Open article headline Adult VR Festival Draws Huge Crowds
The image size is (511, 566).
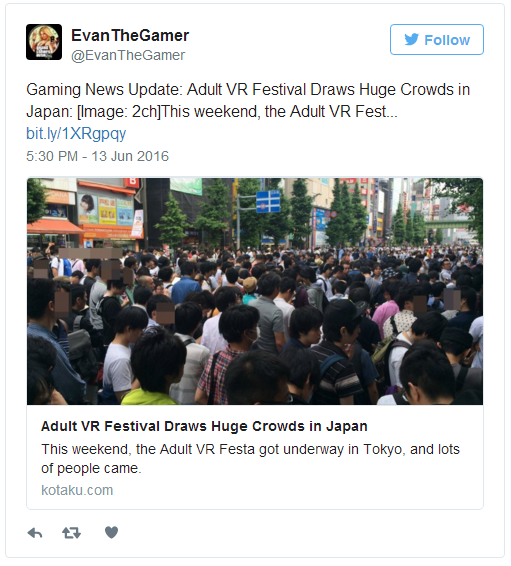204,426
